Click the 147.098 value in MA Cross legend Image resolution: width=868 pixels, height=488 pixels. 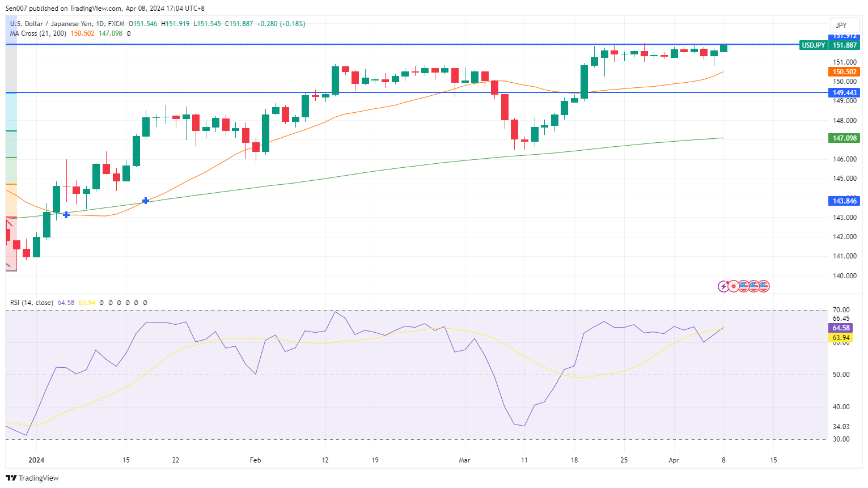[x=111, y=33]
